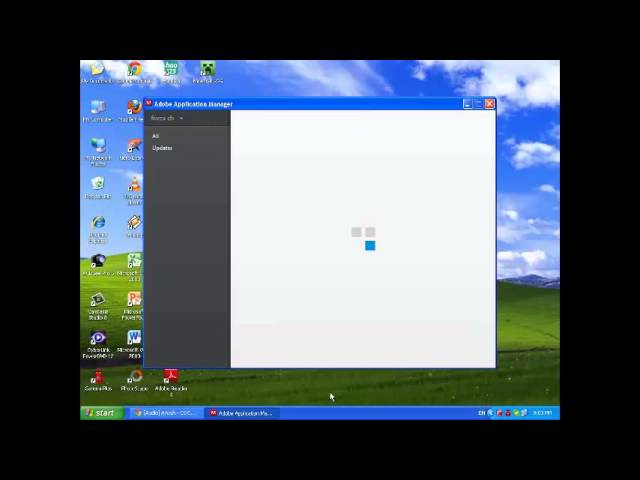Open the PhotoScape desktop shortcut
Viewport: 640px width, 480px height.
pos(134,380)
